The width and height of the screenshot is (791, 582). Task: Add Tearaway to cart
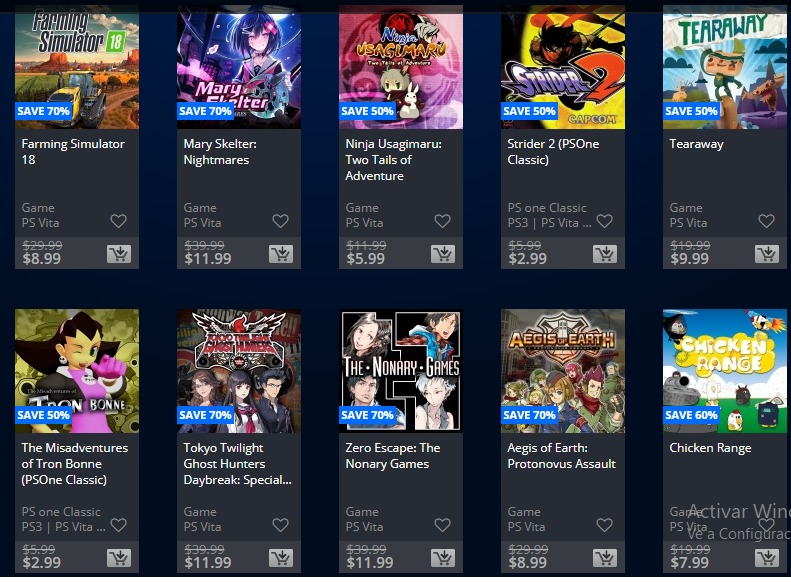point(767,254)
